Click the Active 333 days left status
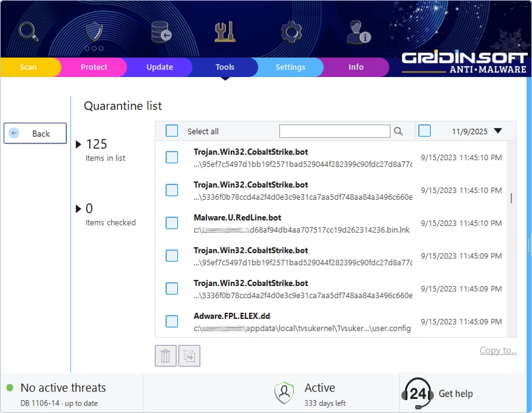The height and width of the screenshot is (413, 532). point(325,393)
